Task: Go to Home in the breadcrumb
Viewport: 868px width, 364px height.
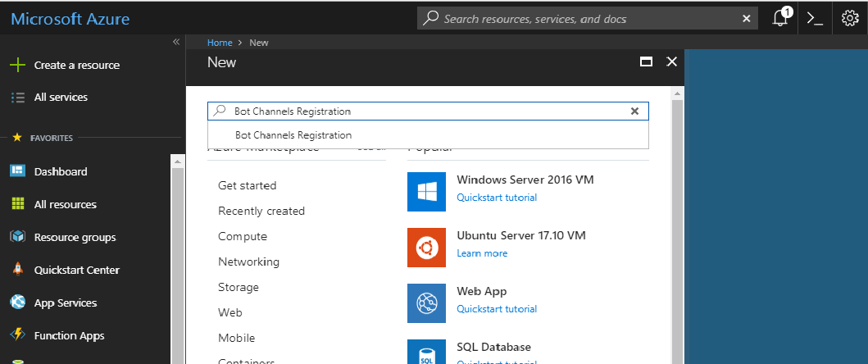Action: click(219, 42)
